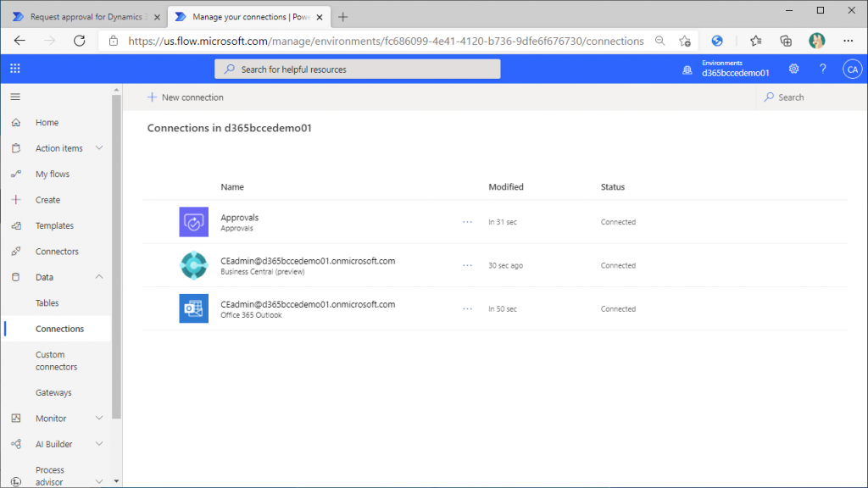Open Custom connectors in sidebar
This screenshot has width=868, height=488.
pos(57,361)
